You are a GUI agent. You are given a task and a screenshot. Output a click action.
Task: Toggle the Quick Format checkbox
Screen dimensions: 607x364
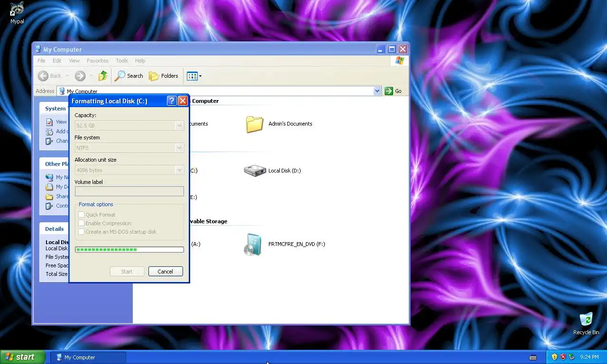click(82, 215)
